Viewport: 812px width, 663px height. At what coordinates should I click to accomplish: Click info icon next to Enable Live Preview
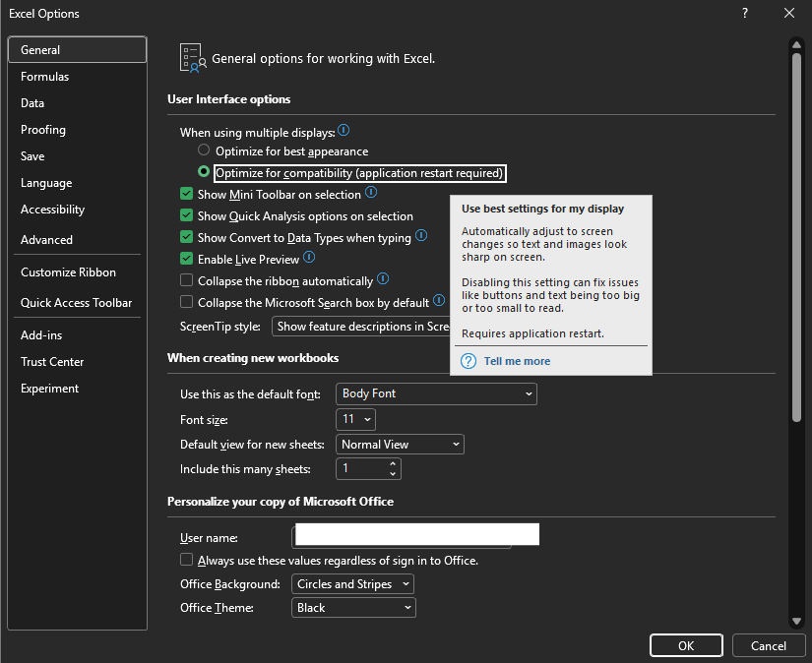pyautogui.click(x=309, y=257)
